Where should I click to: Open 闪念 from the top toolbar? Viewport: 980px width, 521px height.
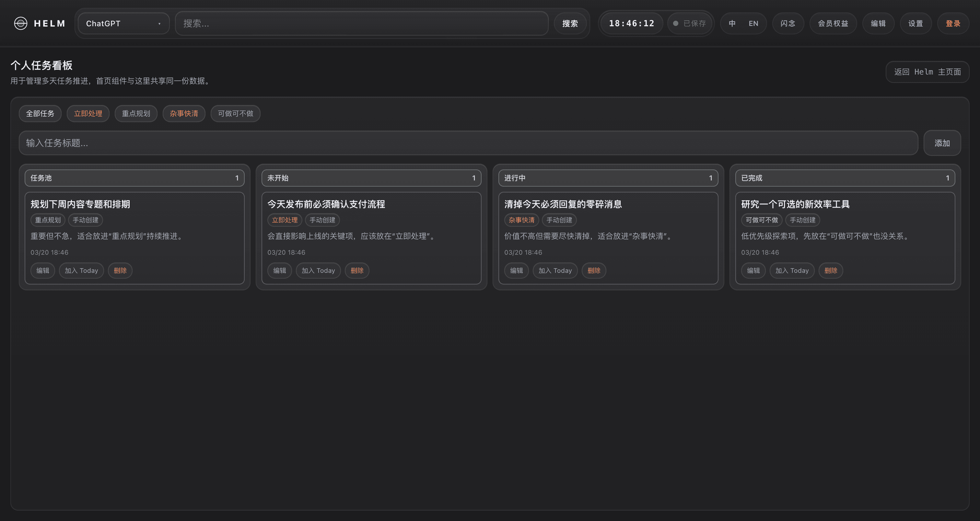point(788,23)
